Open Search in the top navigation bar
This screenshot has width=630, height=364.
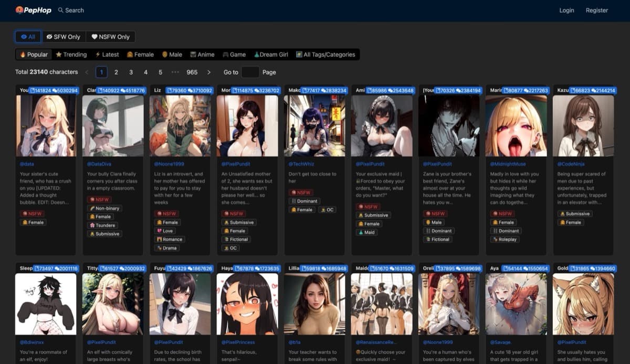click(x=71, y=10)
